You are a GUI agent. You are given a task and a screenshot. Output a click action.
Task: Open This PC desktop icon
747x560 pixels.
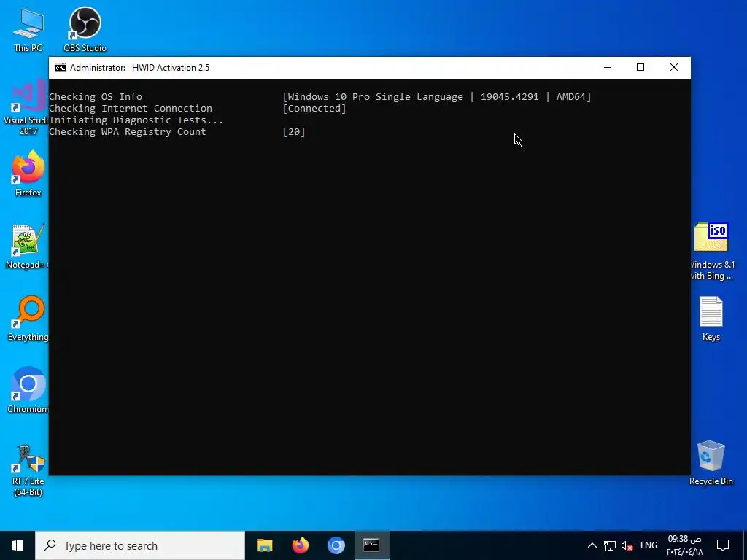[x=28, y=30]
